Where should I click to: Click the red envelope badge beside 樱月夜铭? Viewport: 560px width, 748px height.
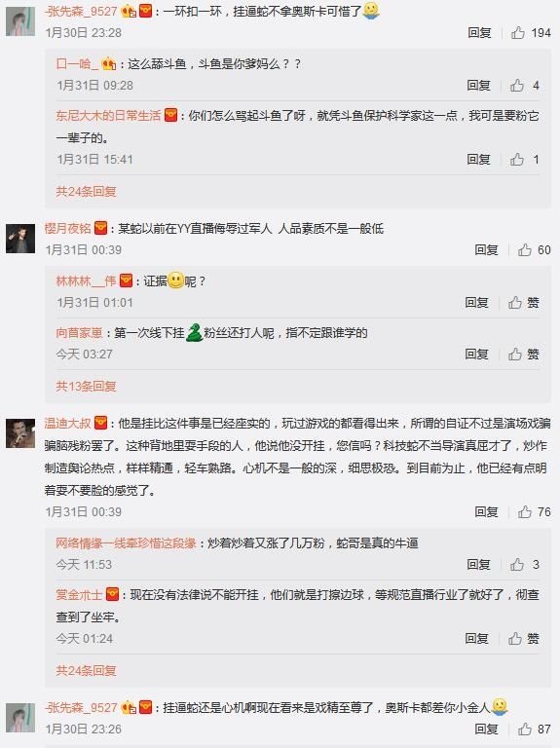pos(100,228)
